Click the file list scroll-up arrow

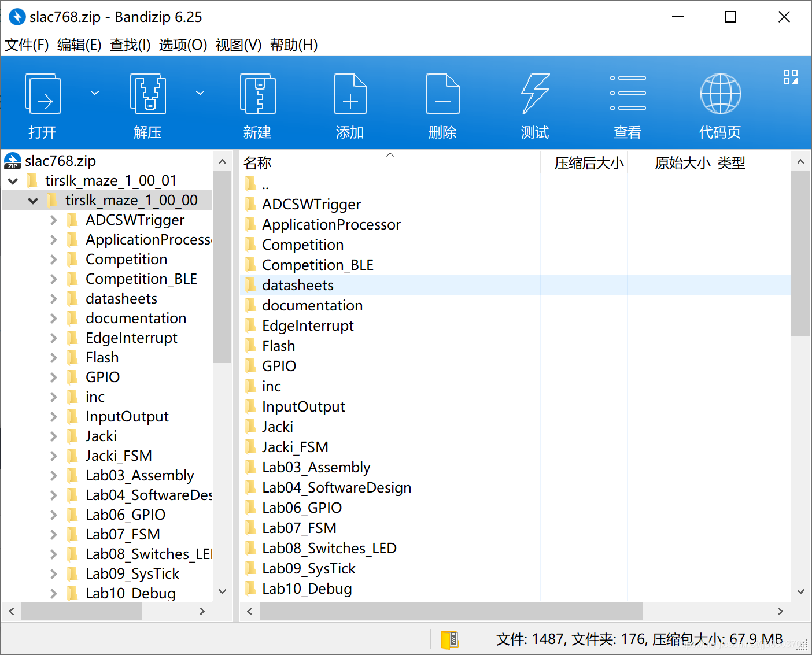click(800, 161)
